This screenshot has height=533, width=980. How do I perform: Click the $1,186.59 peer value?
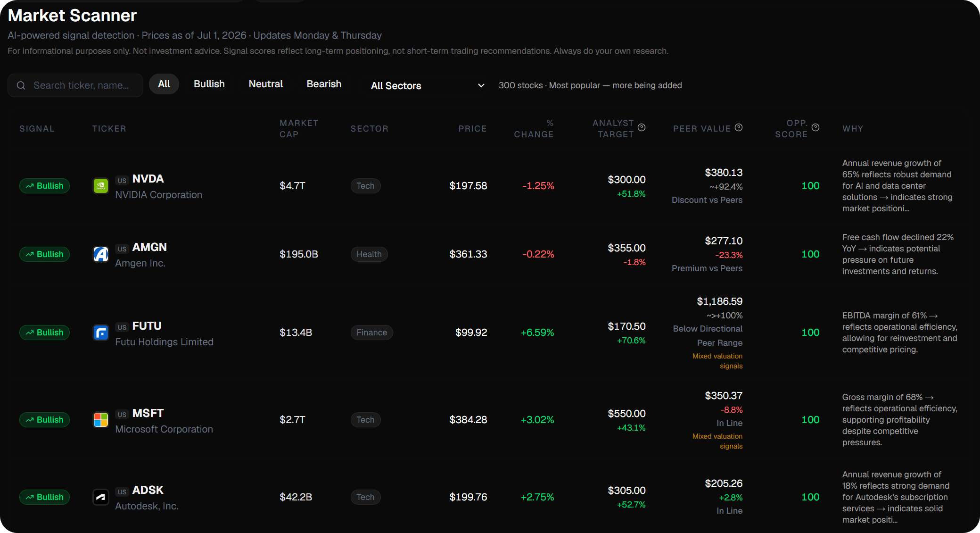tap(719, 301)
